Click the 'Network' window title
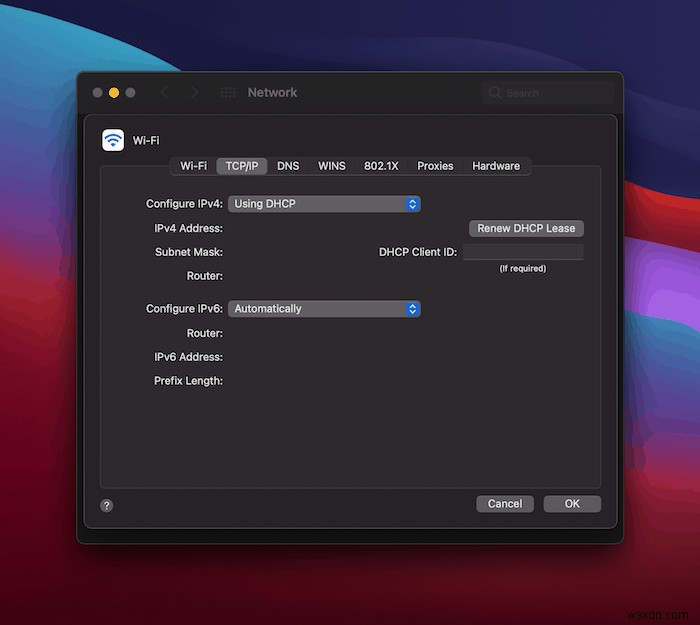Screen dimensions: 700x625 (x=272, y=92)
